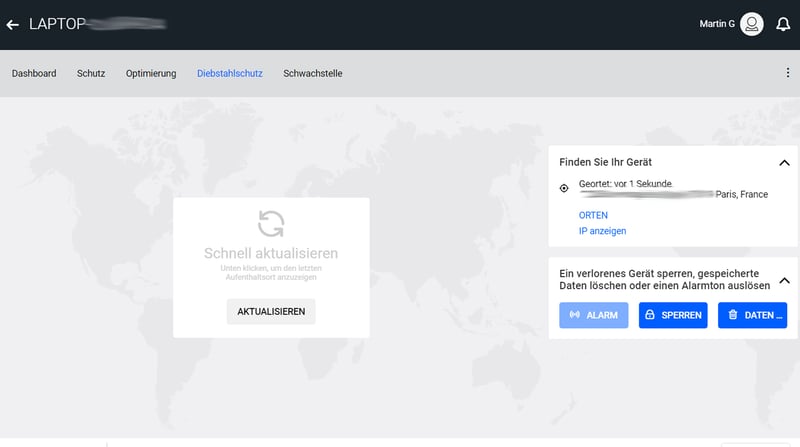Open the Schwachstelle tab
The height and width of the screenshot is (447, 800).
pos(313,73)
